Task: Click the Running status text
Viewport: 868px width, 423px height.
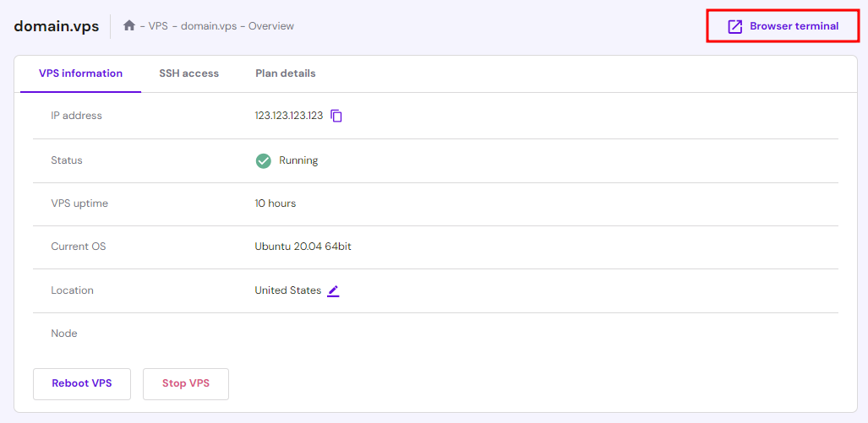Action: tap(298, 160)
